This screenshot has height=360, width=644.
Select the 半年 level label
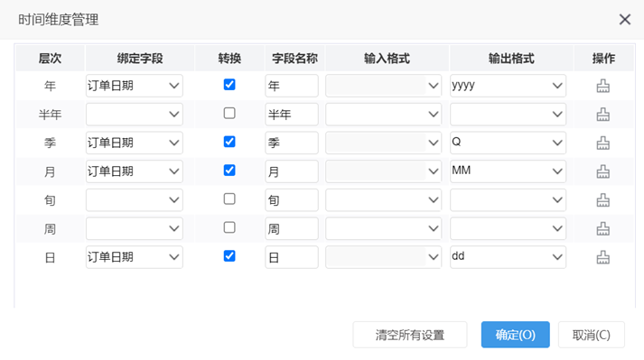coord(50,115)
